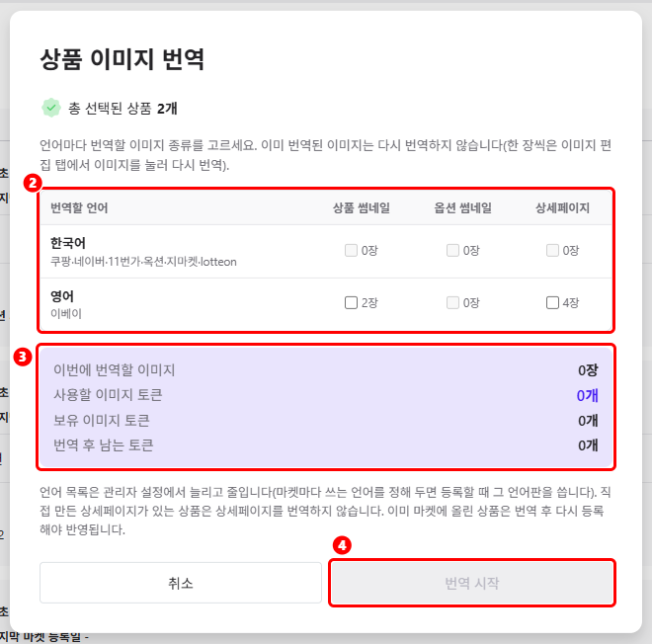Click the 상품 이미지 번역 dialog title
This screenshot has height=644, width=652.
pyautogui.click(x=122, y=58)
